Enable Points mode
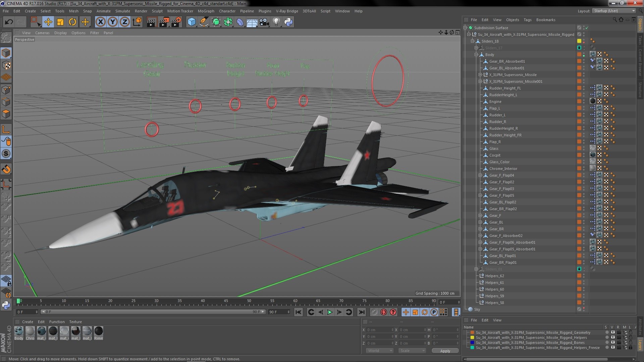This screenshot has height=362, width=644. [6, 90]
